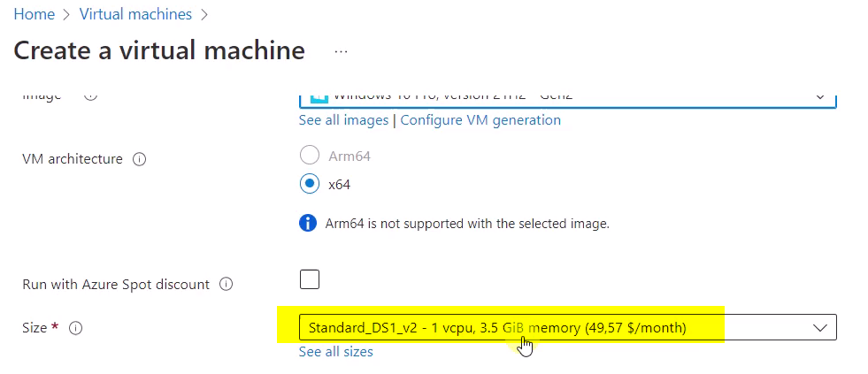Open the Windows image selection dropdown
868x374 pixels.
tap(567, 98)
